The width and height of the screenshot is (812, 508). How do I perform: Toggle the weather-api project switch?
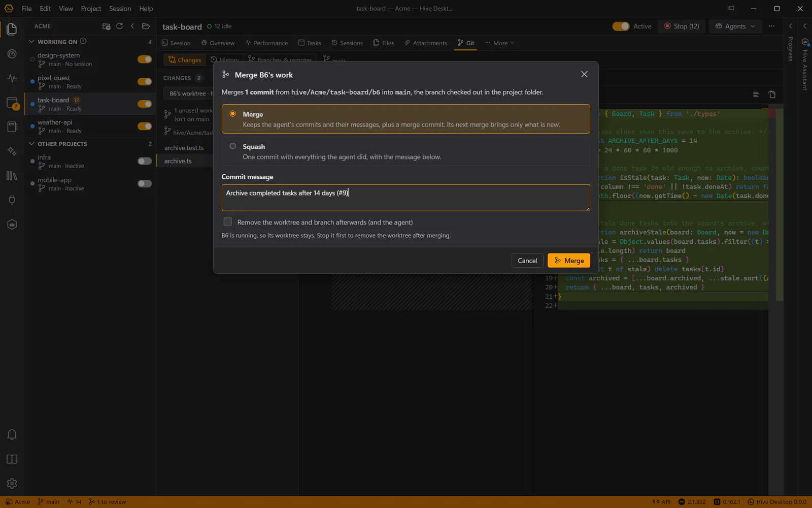pyautogui.click(x=145, y=126)
